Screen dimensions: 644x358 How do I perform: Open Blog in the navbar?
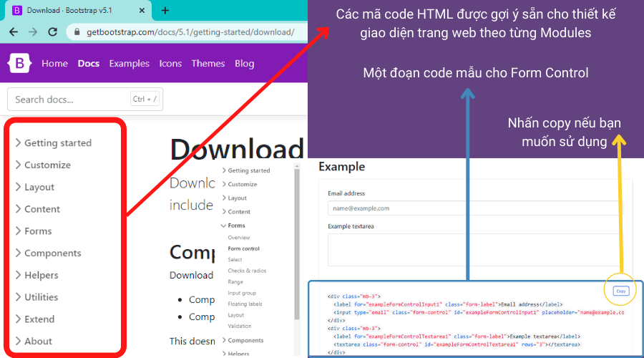coord(245,64)
